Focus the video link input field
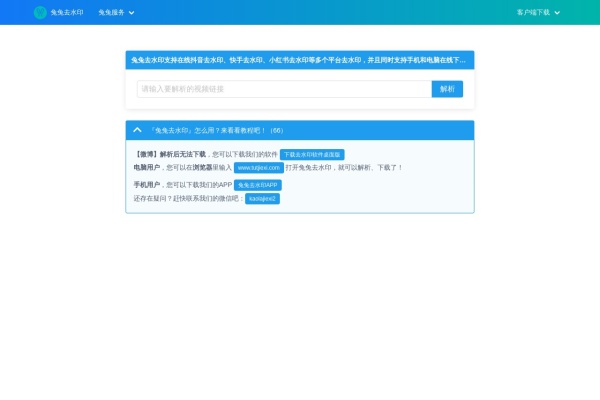The image size is (600, 400). pos(284,89)
